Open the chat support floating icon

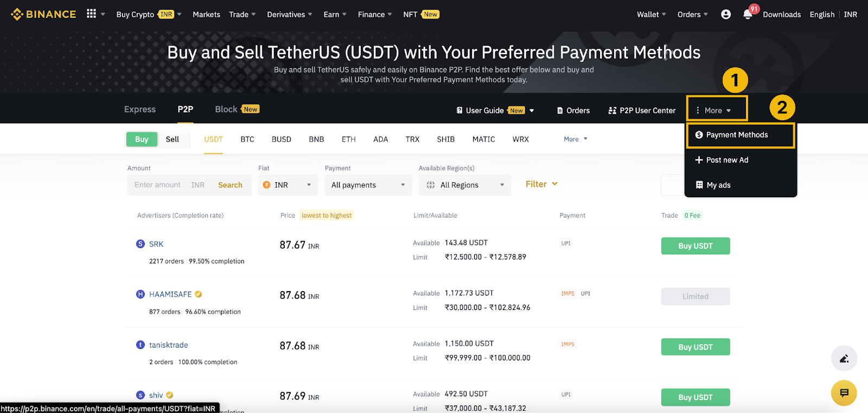[x=844, y=393]
